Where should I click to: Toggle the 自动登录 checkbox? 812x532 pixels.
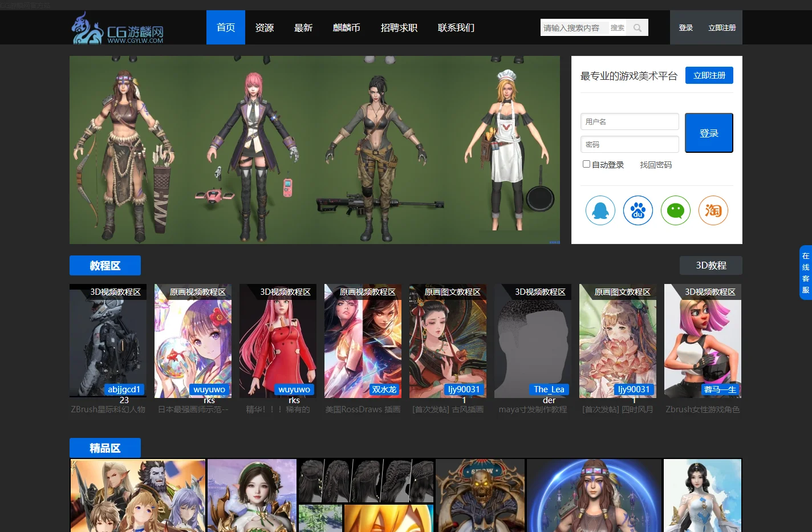click(x=586, y=164)
